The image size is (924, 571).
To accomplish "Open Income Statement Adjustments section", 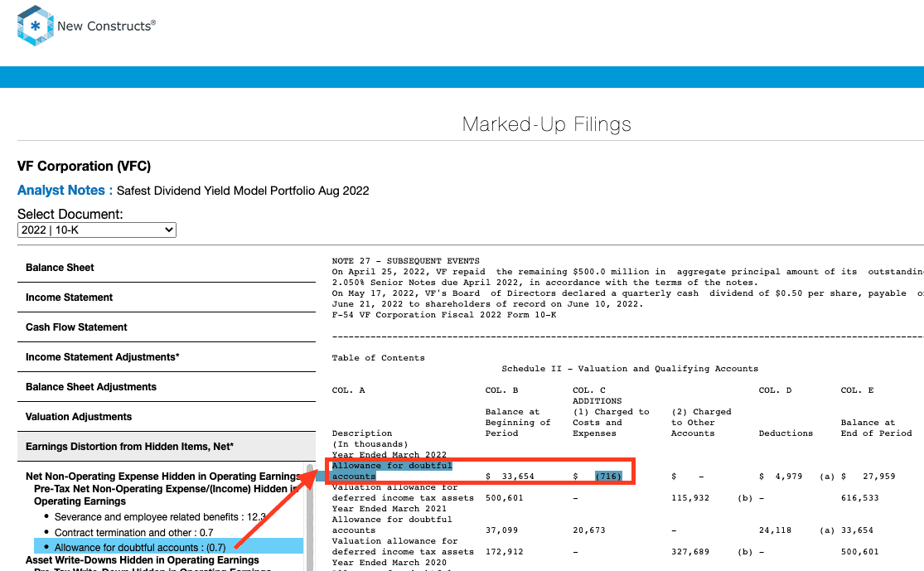I will click(167, 357).
